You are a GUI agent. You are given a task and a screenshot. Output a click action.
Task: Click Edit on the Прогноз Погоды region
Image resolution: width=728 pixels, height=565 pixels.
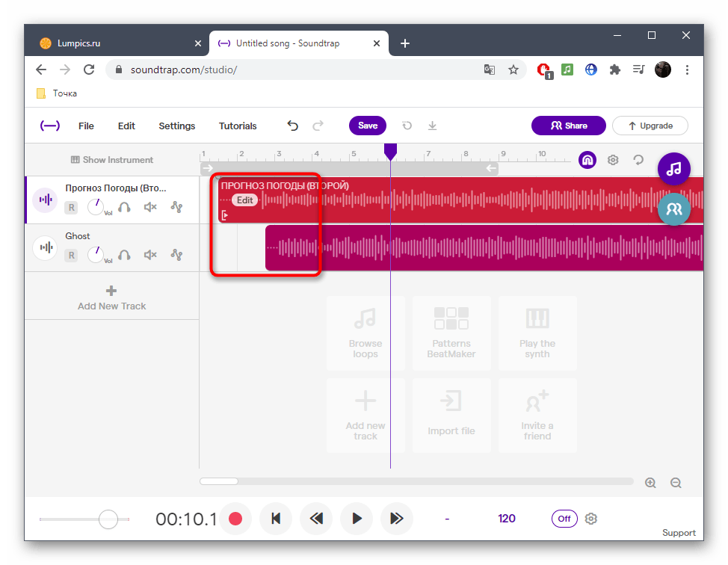pyautogui.click(x=244, y=200)
